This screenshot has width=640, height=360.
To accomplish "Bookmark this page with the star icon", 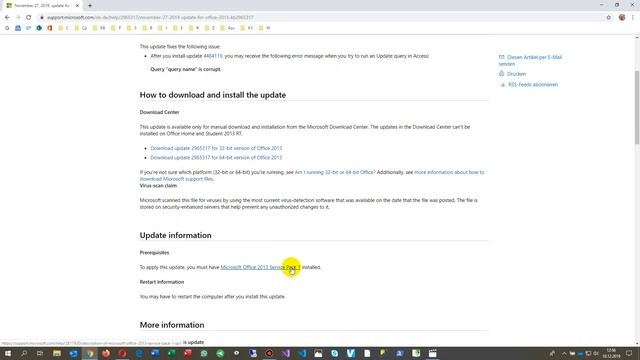I will pos(609,18).
